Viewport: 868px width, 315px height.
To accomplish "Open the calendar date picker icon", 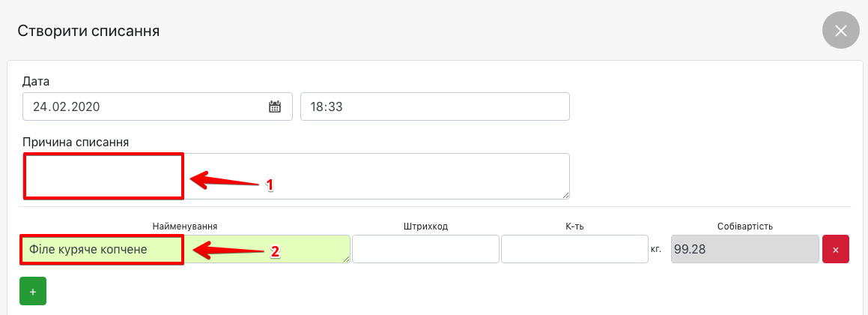I will tap(274, 106).
